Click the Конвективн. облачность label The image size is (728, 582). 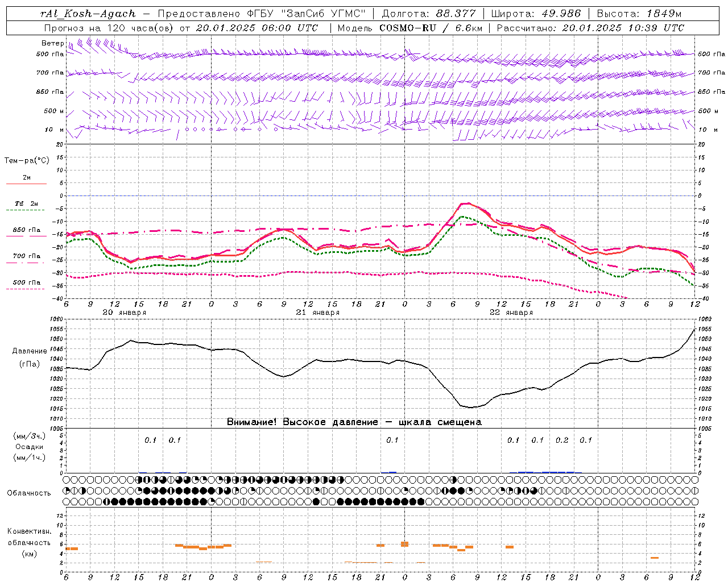tap(29, 537)
